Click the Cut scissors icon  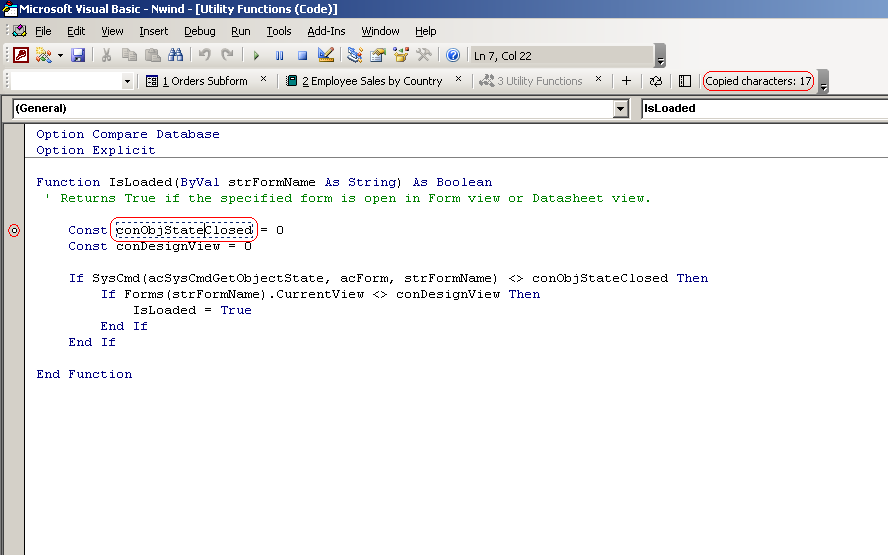tap(106, 55)
